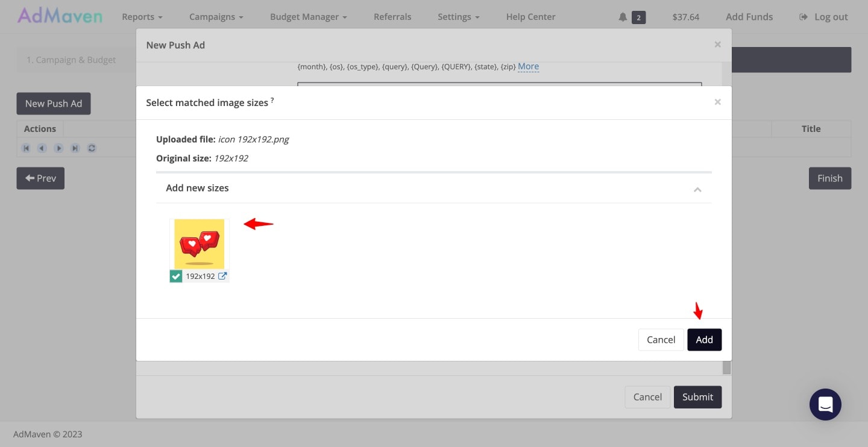
Task: Navigate to the Help Center
Action: coord(530,16)
